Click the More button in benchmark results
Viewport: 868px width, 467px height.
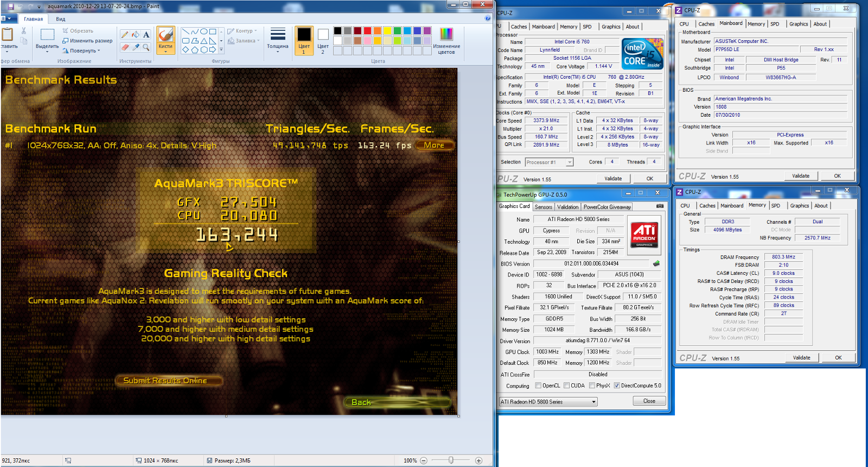coord(434,146)
